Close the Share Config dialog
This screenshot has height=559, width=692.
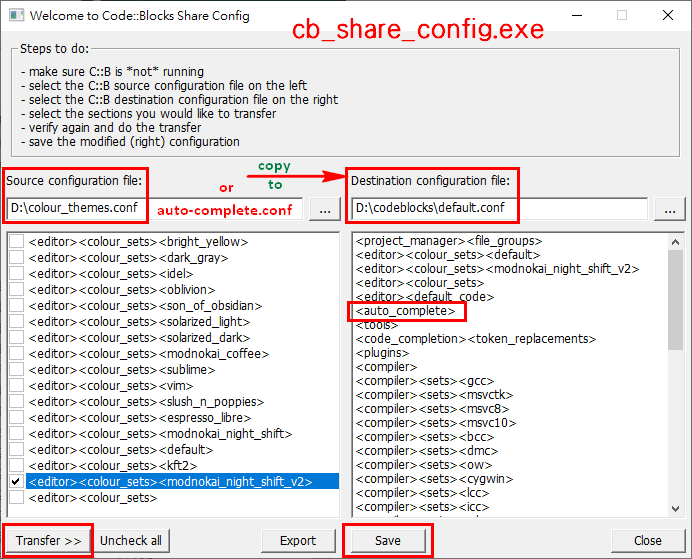[x=647, y=541]
